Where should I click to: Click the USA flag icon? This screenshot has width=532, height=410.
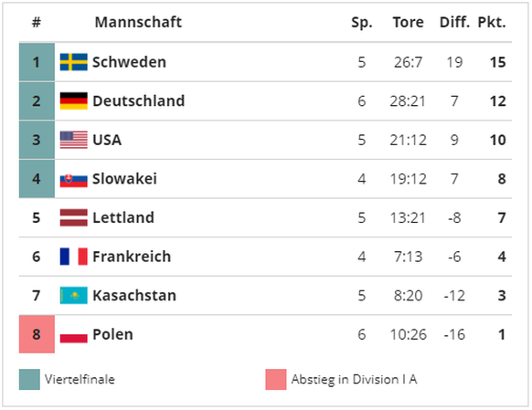click(74, 140)
